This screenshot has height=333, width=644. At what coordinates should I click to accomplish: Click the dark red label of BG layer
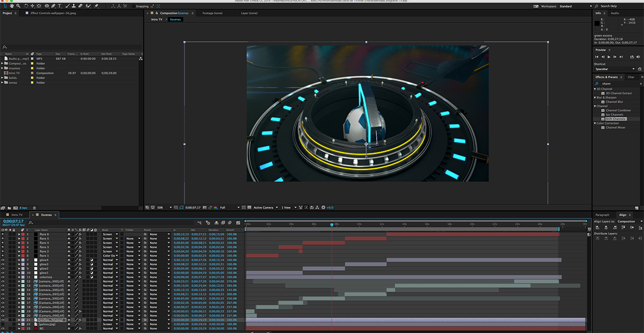pyautogui.click(x=23, y=329)
